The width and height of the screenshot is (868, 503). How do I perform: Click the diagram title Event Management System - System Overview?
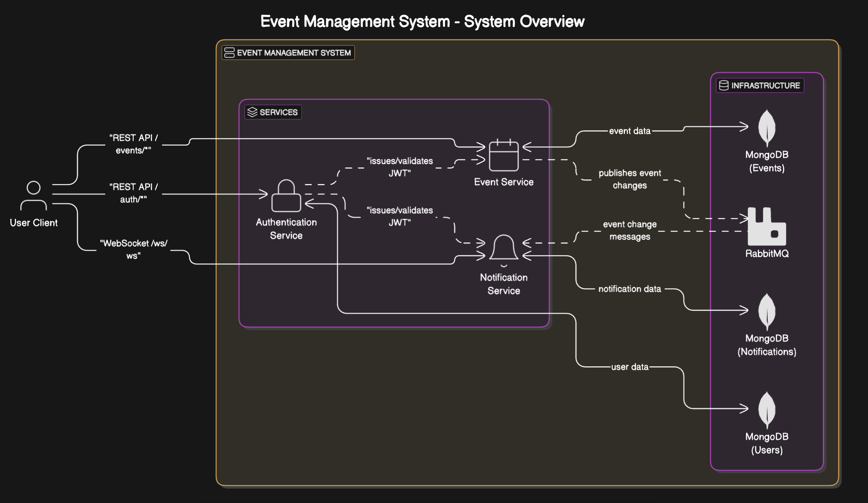422,21
